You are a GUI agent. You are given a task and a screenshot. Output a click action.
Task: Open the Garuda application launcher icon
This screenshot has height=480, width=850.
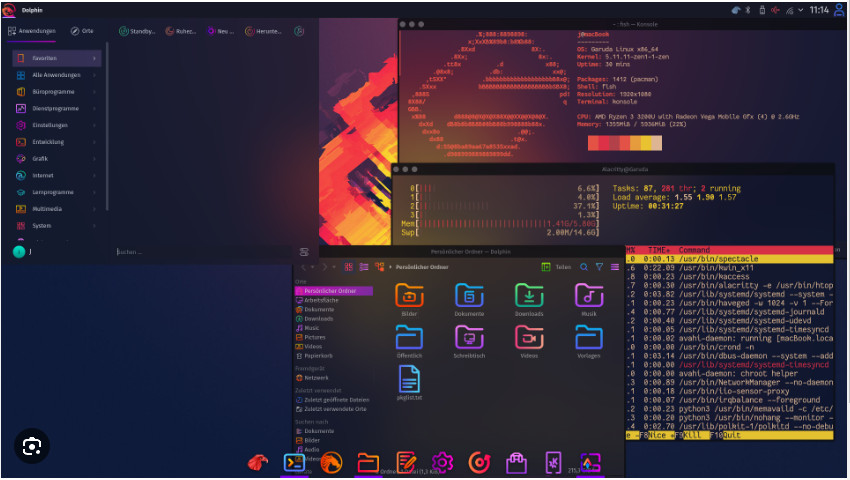click(9, 10)
